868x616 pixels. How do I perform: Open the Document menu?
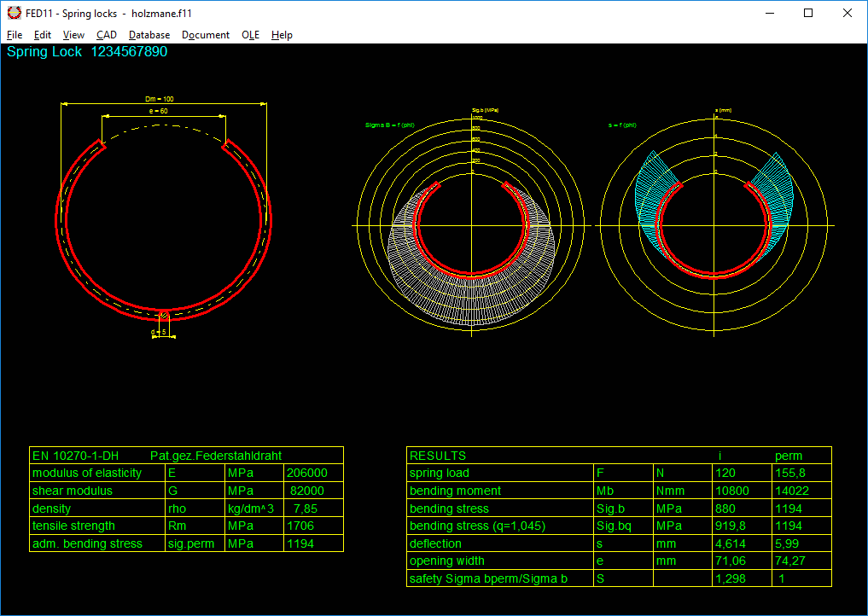click(x=206, y=35)
